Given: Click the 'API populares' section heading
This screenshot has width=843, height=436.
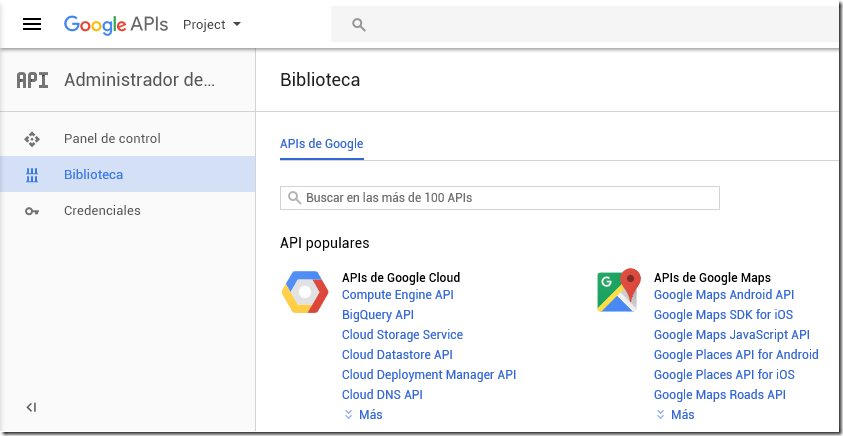Looking at the screenshot, I should (325, 243).
